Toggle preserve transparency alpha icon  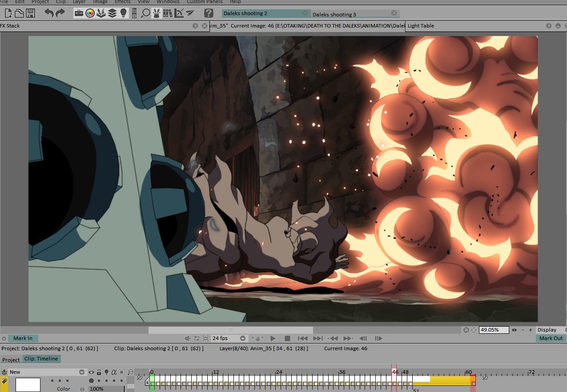(114, 372)
